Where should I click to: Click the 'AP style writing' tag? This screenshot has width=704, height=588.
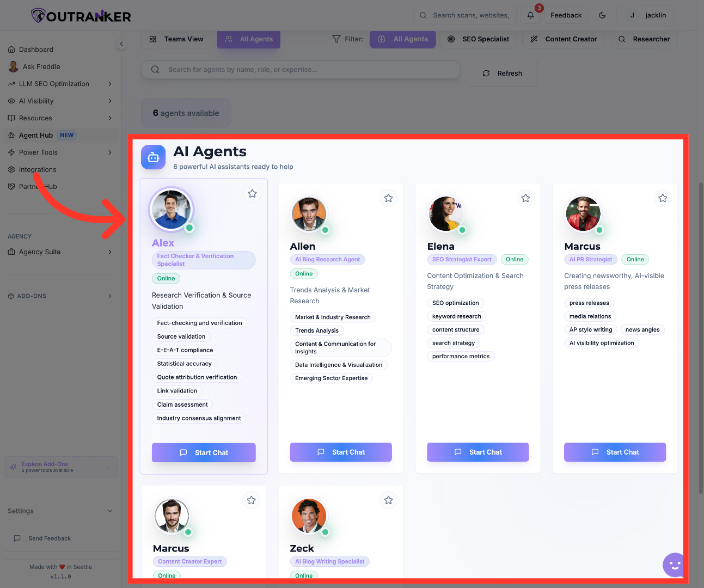coord(591,330)
